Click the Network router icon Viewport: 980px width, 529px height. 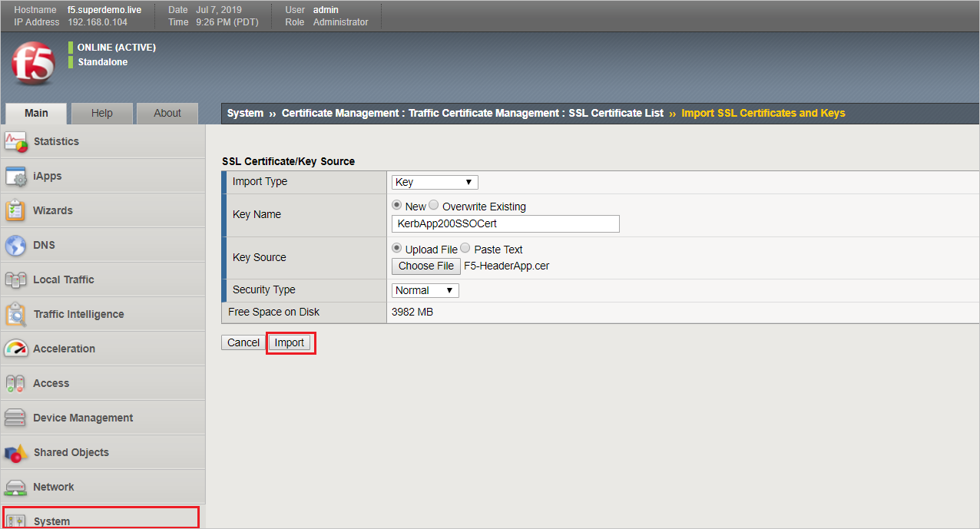coord(16,487)
